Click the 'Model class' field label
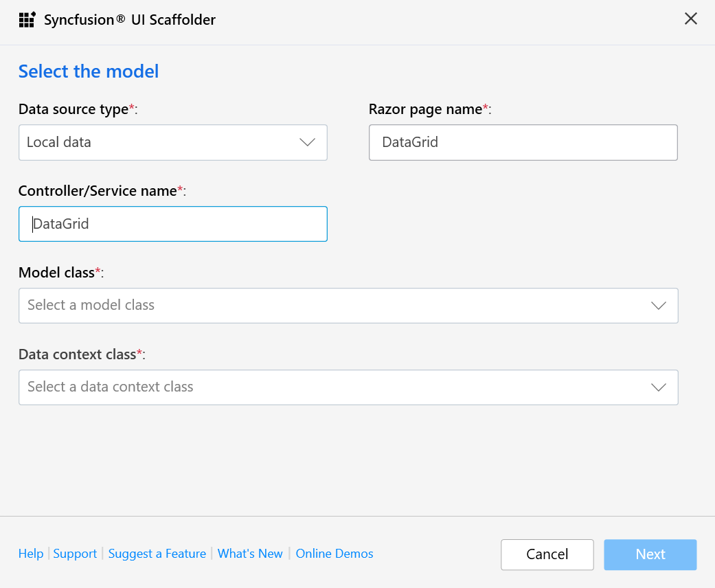This screenshot has width=715, height=588. click(x=56, y=273)
